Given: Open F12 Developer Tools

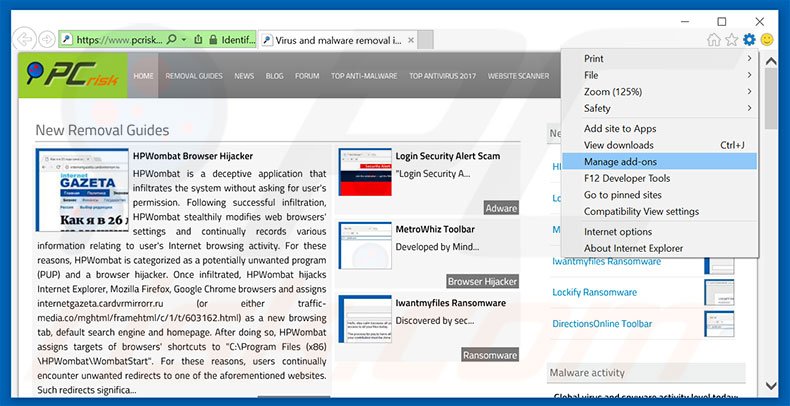Looking at the screenshot, I should pyautogui.click(x=660, y=178).
